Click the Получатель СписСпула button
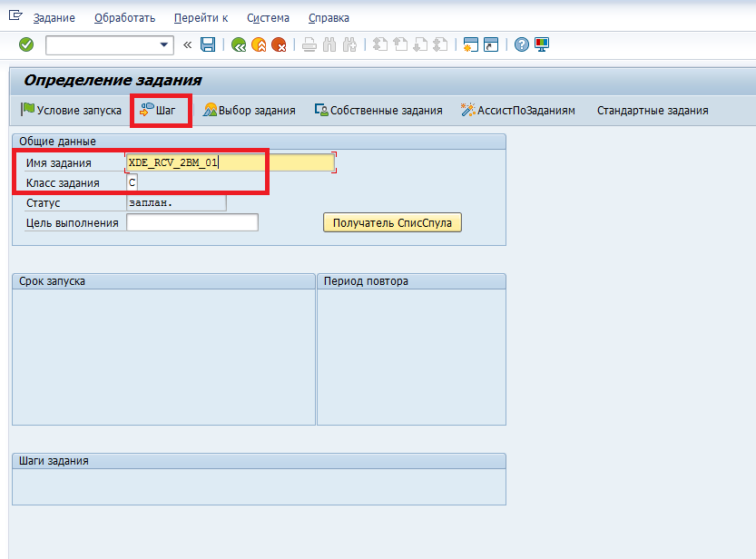Screen dimensions: 756x559 392,222
